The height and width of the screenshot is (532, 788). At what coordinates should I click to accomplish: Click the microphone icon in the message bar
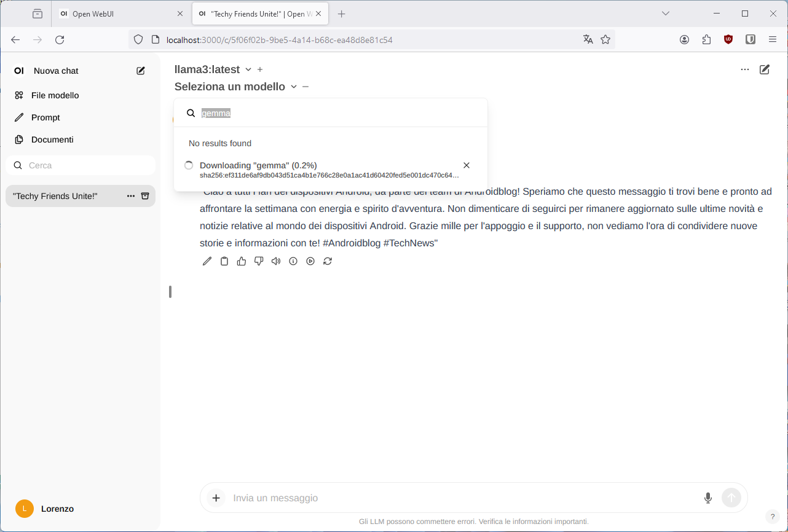pos(707,498)
